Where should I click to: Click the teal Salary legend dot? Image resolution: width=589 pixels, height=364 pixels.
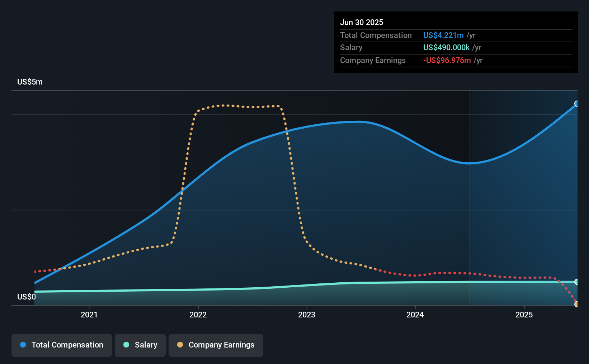pos(126,345)
